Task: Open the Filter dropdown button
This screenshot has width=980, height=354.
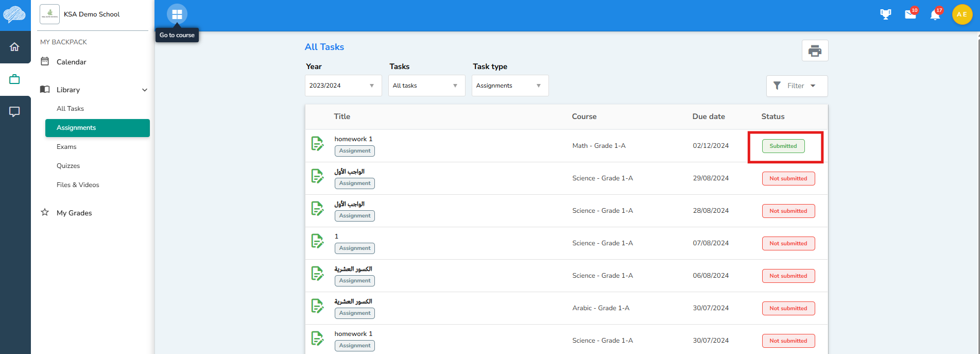Action: pos(797,86)
